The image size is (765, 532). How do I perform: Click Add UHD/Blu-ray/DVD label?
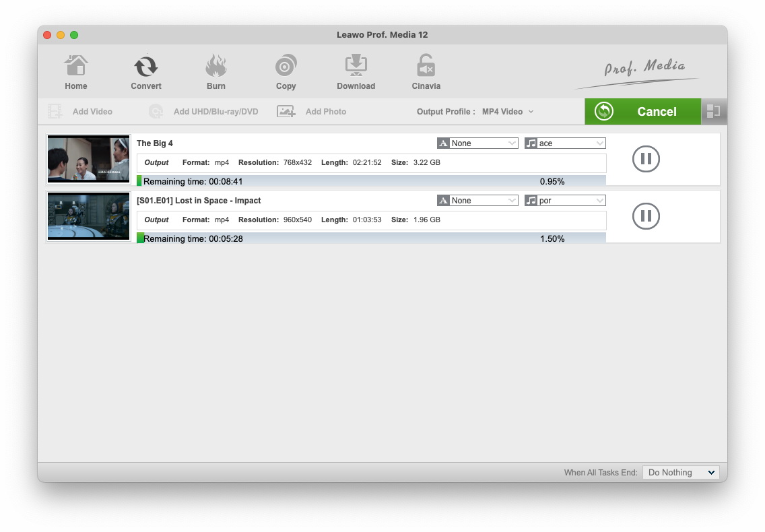[215, 111]
